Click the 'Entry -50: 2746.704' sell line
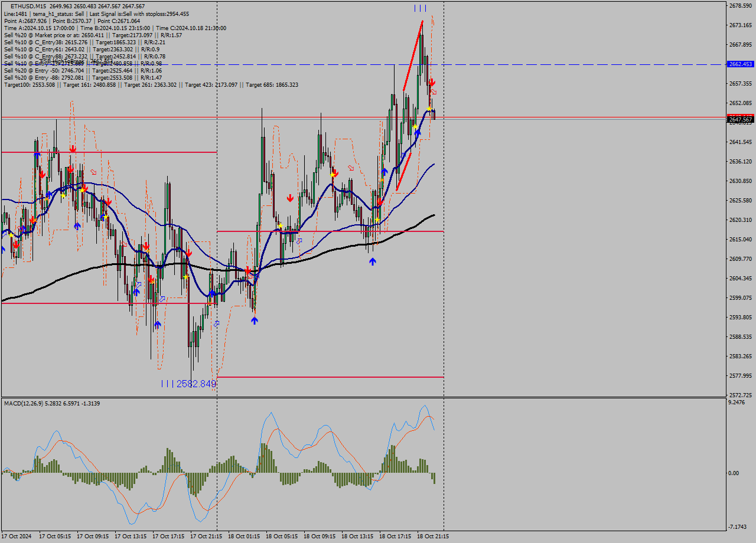This screenshot has width=756, height=543. coord(83,70)
